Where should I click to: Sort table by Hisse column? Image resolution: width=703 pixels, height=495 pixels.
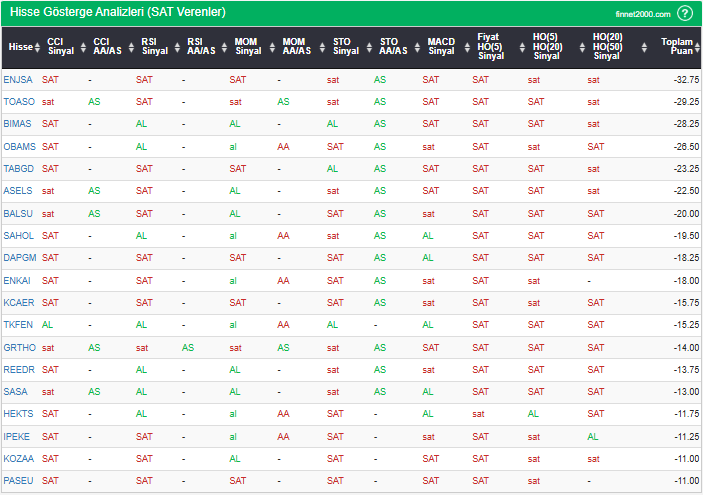tap(20, 47)
